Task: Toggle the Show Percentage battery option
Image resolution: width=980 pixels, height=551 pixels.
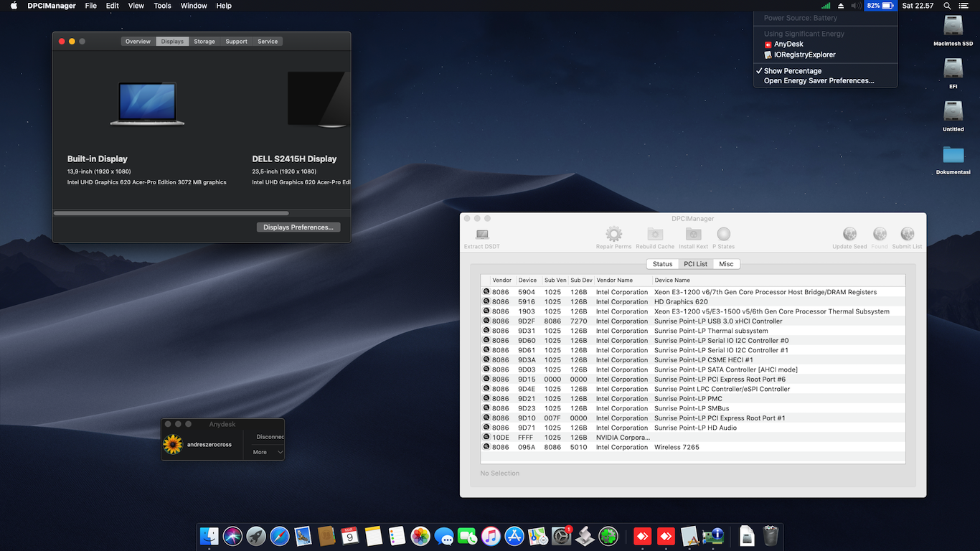Action: pos(793,71)
